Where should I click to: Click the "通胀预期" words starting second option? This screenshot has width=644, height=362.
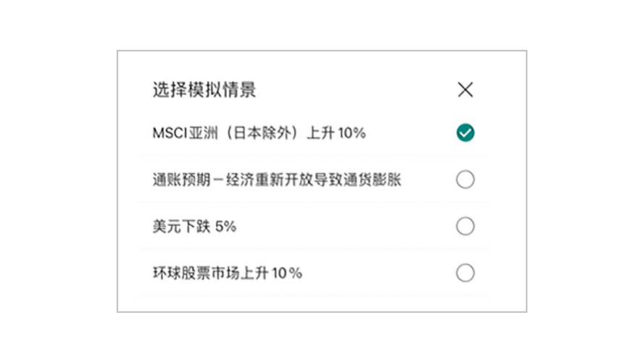(x=181, y=180)
